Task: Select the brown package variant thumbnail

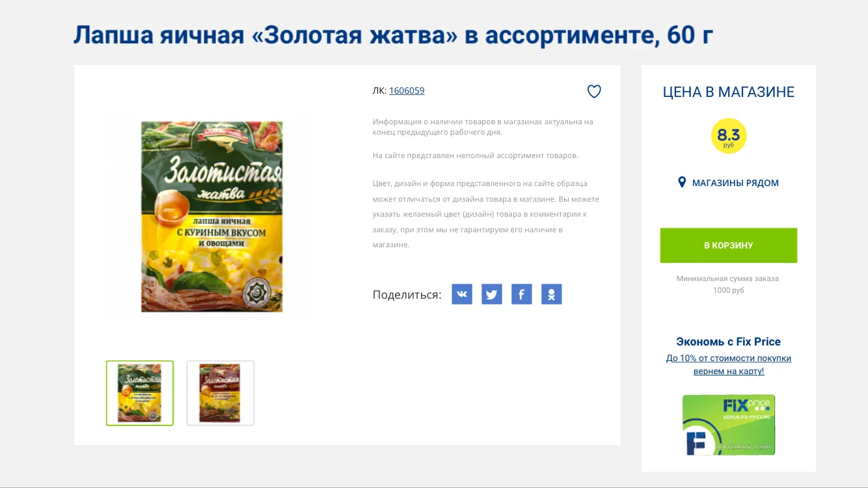Action: (x=221, y=393)
